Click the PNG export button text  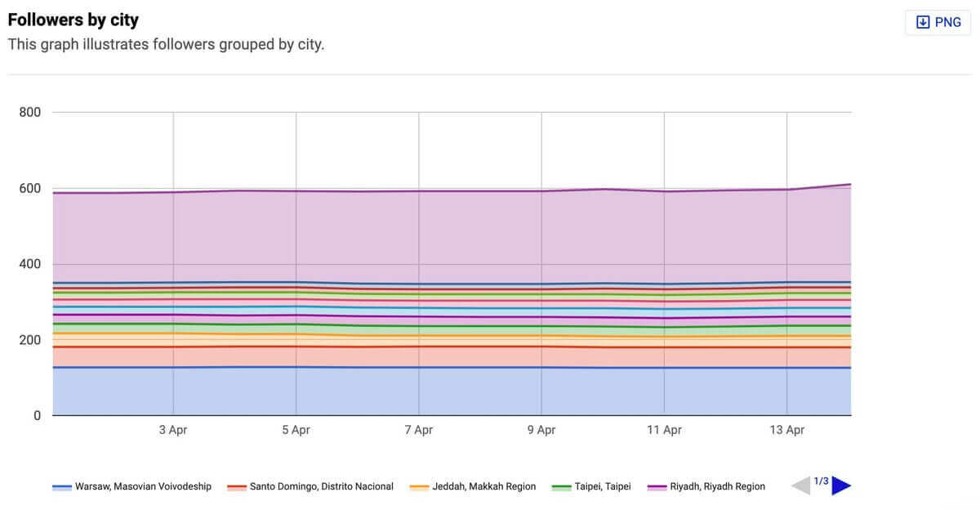coord(948,22)
